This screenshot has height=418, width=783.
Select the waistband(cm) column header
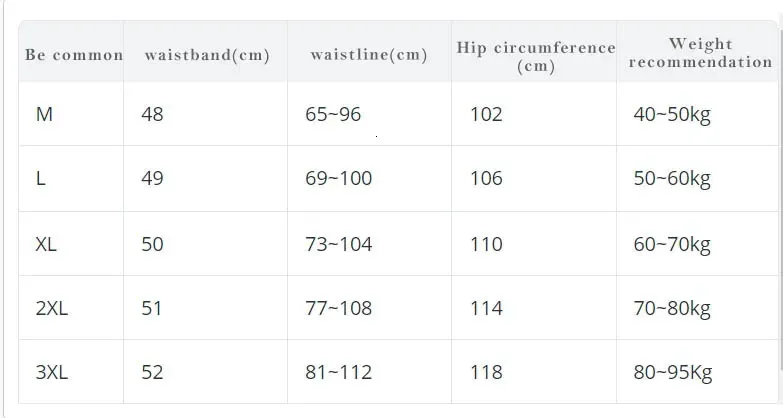pos(207,54)
